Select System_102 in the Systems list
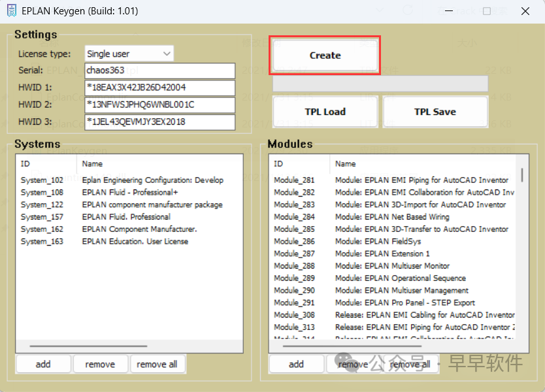545x392 pixels. (x=42, y=180)
